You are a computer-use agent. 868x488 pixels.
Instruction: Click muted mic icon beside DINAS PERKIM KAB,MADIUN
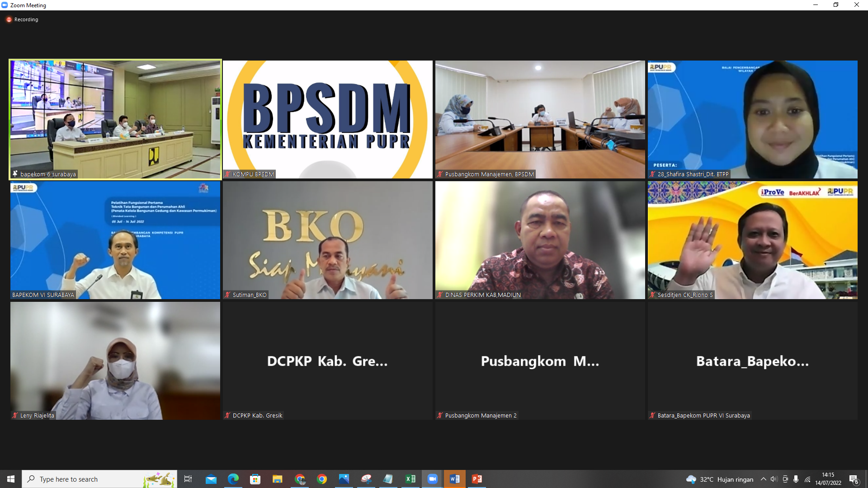point(440,295)
